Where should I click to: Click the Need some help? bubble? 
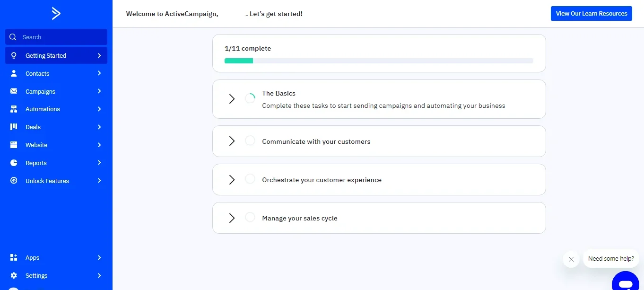tap(611, 259)
